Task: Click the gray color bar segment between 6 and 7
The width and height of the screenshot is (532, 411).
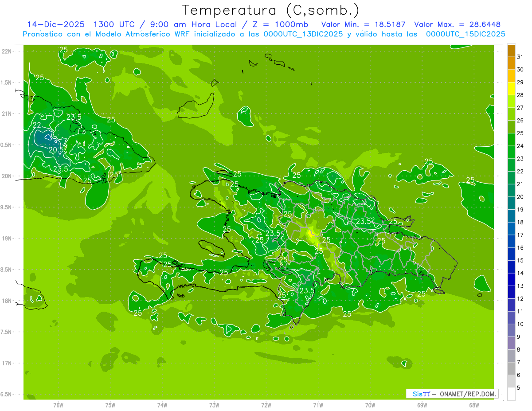Action: [511, 368]
